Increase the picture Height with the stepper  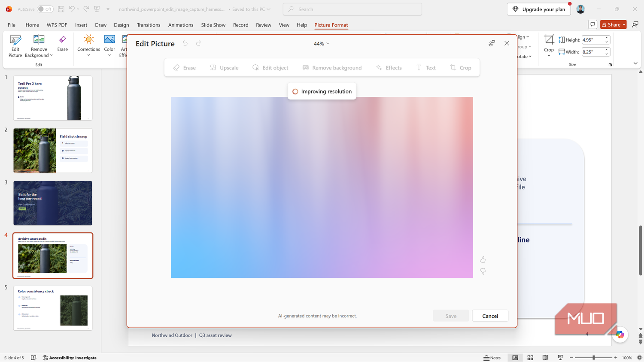607,38
